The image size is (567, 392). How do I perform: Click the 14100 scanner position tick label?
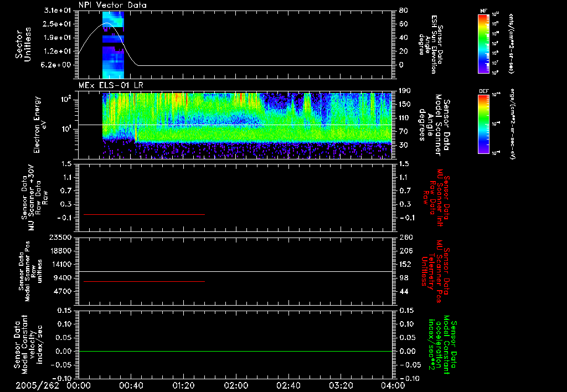coord(60,264)
